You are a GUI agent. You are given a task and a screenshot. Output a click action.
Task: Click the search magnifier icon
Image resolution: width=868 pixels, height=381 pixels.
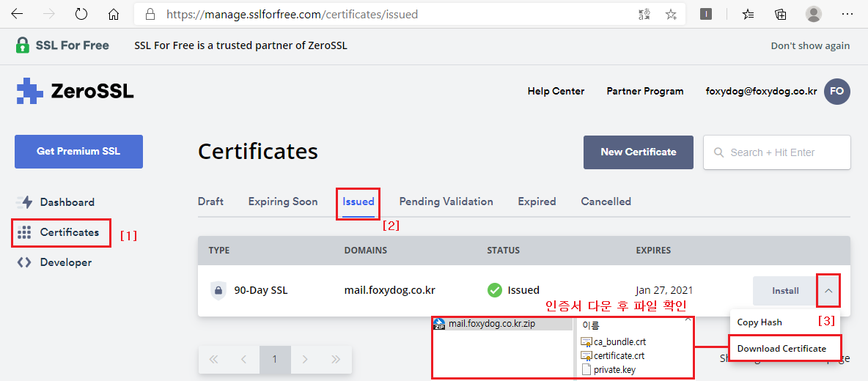tap(718, 152)
